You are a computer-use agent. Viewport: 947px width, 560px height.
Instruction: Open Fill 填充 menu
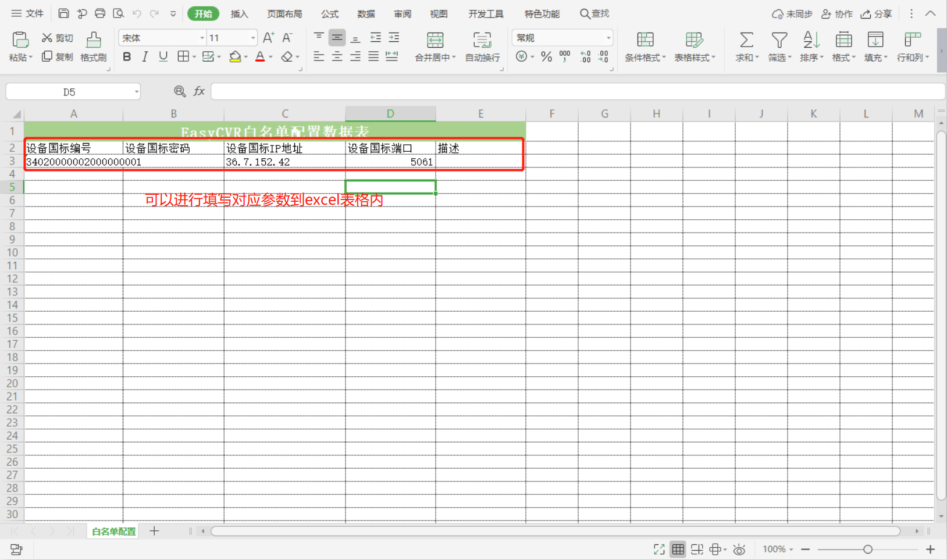[875, 47]
